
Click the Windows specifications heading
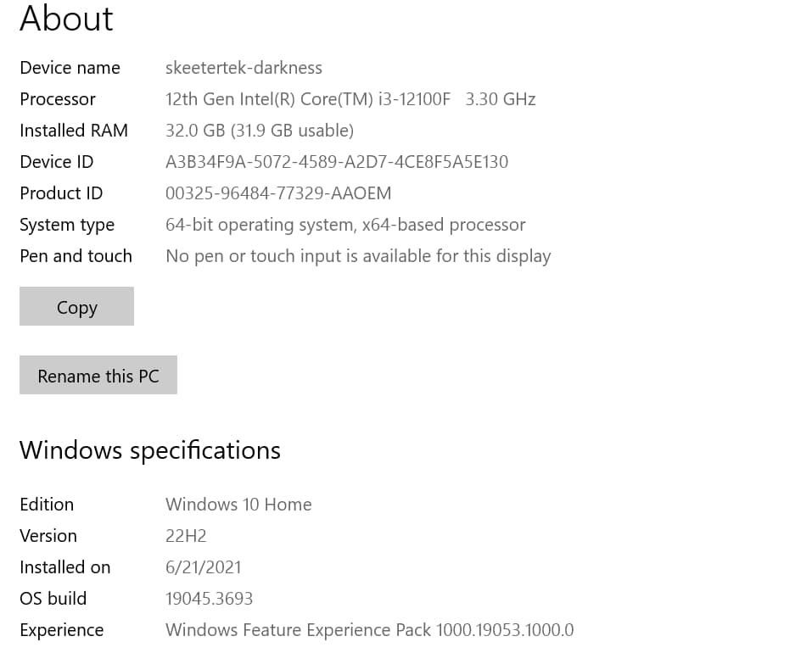tap(150, 450)
